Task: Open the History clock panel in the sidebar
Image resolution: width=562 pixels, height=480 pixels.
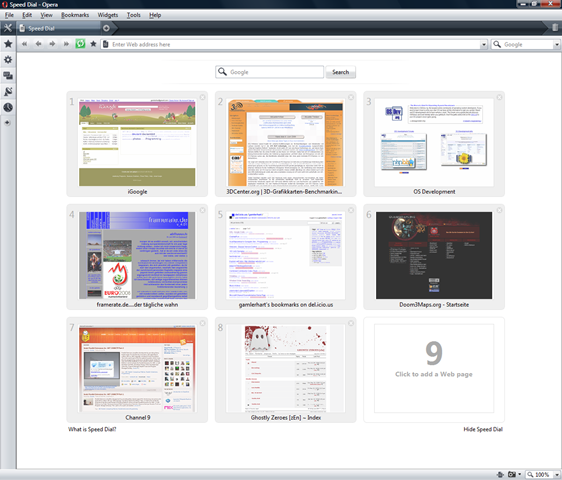Action: click(8, 107)
